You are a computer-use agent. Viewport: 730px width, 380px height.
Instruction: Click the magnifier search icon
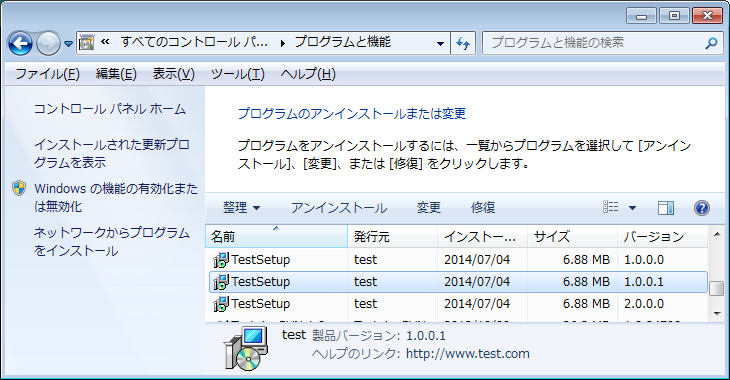pyautogui.click(x=711, y=43)
